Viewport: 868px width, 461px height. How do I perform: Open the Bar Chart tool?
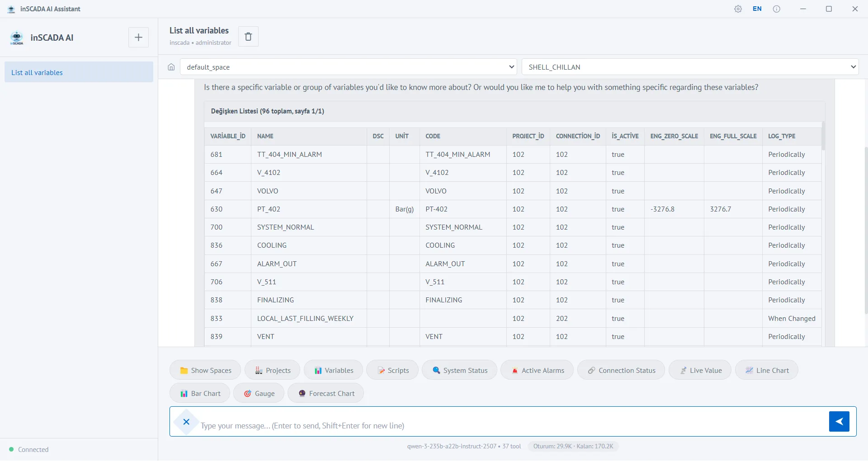pos(199,393)
